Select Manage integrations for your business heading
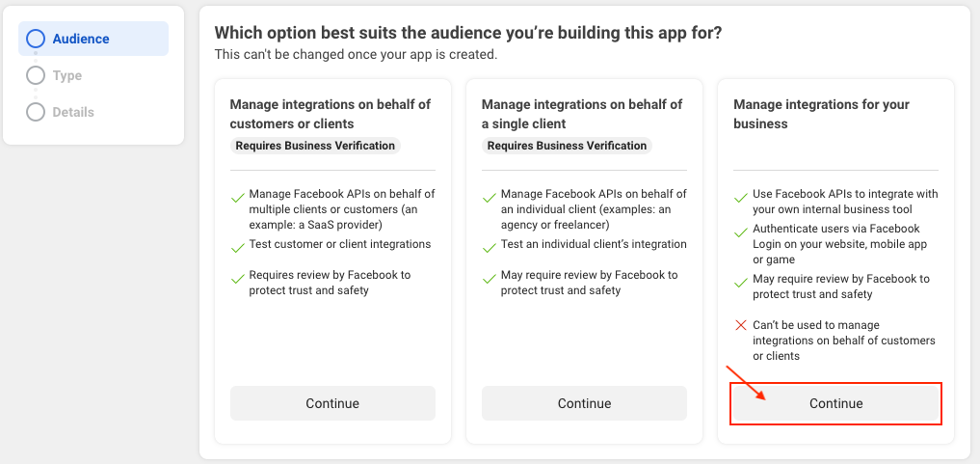The height and width of the screenshot is (464, 980). coord(821,114)
